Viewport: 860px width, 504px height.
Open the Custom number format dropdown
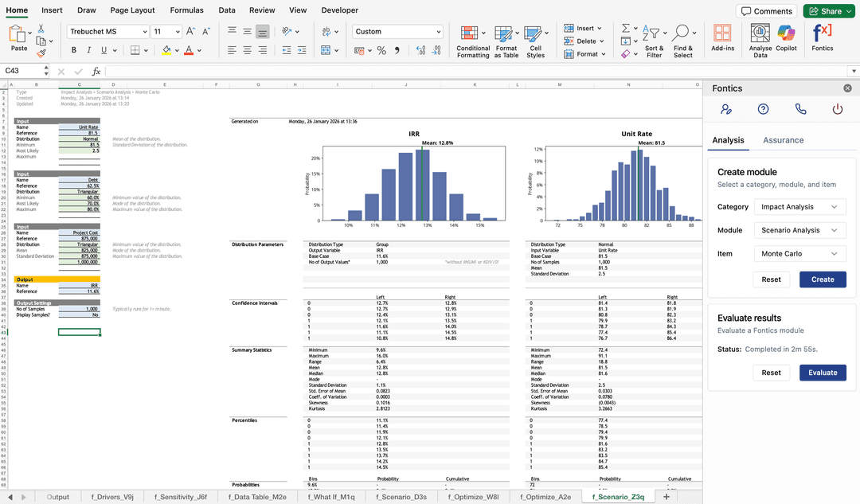tap(397, 31)
